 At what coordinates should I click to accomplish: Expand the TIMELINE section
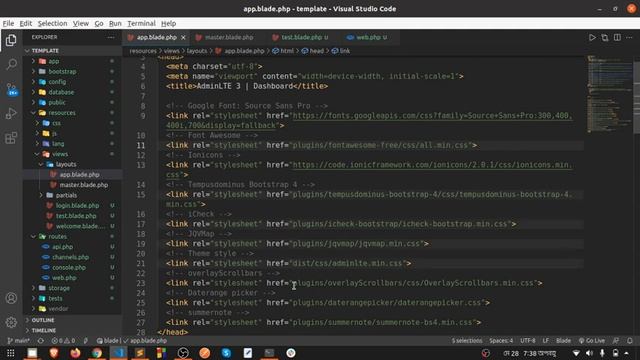(72, 330)
